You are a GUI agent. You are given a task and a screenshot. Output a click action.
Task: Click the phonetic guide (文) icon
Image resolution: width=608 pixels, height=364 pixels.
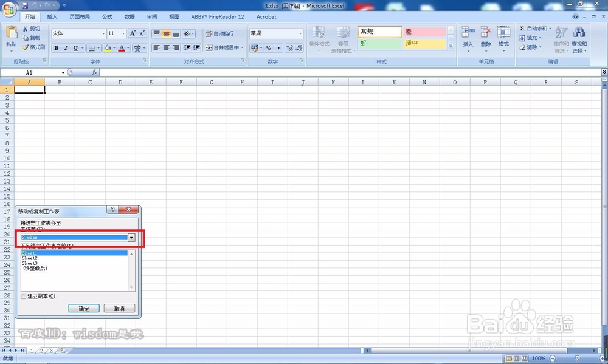pos(137,48)
